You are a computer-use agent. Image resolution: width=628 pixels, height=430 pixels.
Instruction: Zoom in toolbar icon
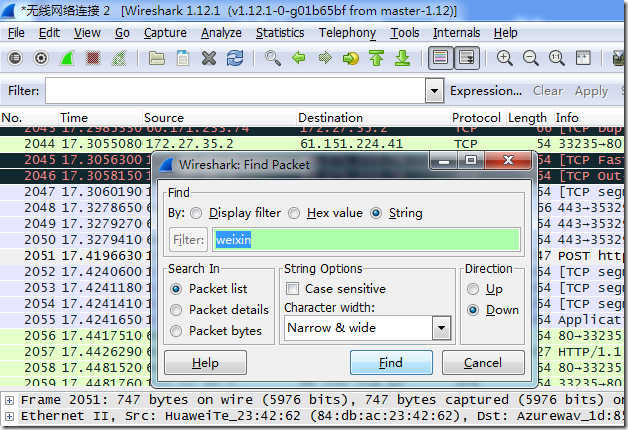[x=504, y=58]
